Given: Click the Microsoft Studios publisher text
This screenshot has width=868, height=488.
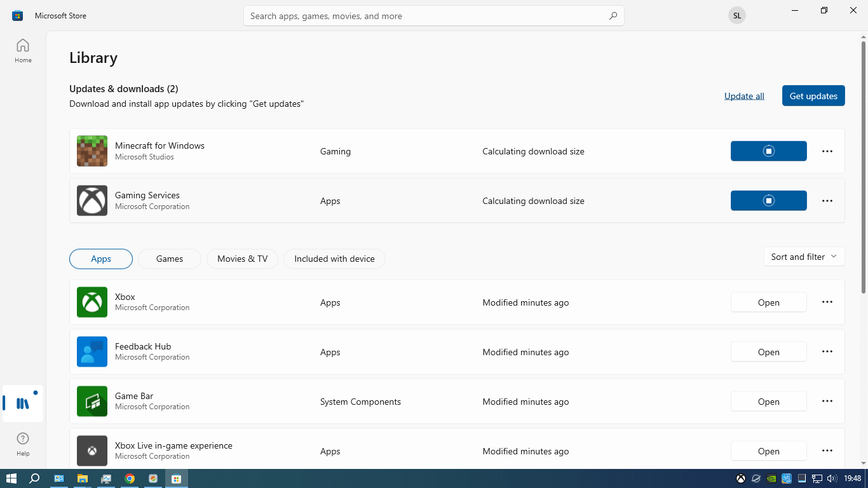Looking at the screenshot, I should coord(144,157).
